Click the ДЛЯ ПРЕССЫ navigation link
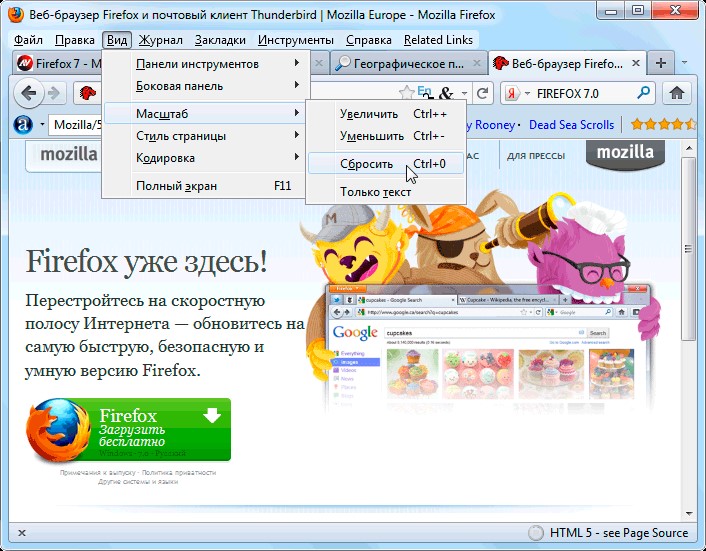The image size is (706, 551). pos(536,156)
